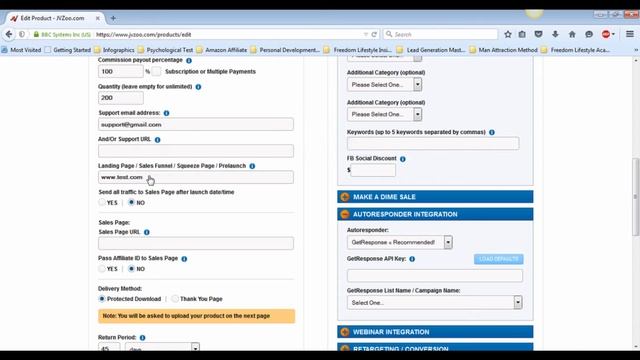Choose Protected Download delivery method

[x=102, y=299]
